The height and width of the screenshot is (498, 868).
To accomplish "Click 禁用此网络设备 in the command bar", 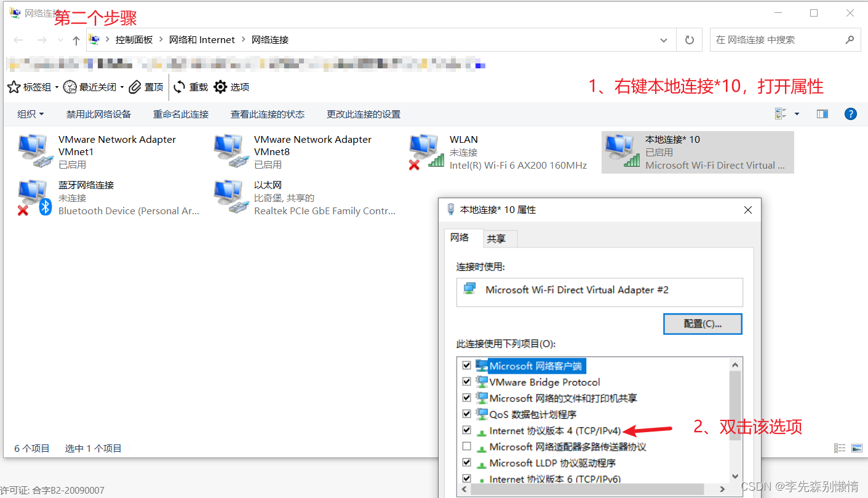I will click(x=99, y=114).
